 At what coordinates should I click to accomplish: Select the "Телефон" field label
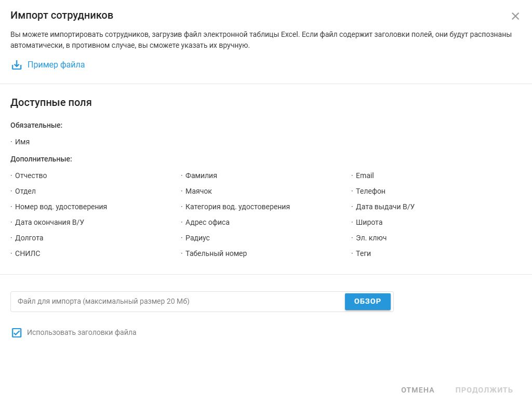coord(370,191)
